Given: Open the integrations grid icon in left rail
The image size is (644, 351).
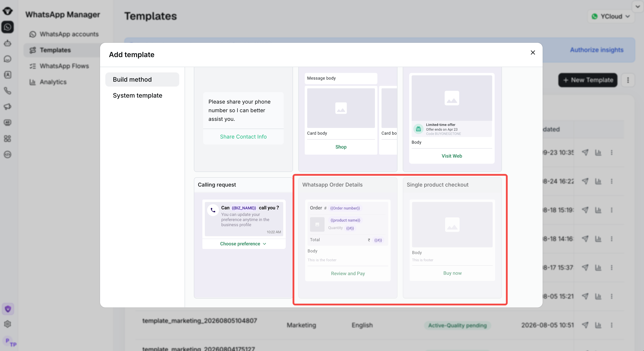Looking at the screenshot, I should click(x=8, y=139).
